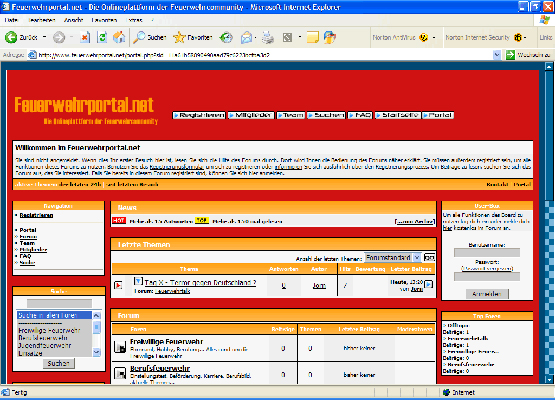Click the edit page toolbar icon

[x=287, y=37]
